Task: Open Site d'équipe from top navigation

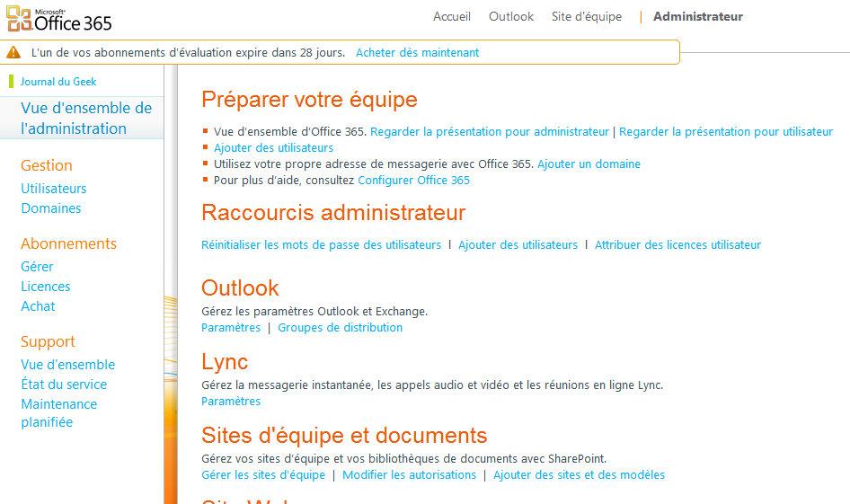Action: [x=587, y=17]
